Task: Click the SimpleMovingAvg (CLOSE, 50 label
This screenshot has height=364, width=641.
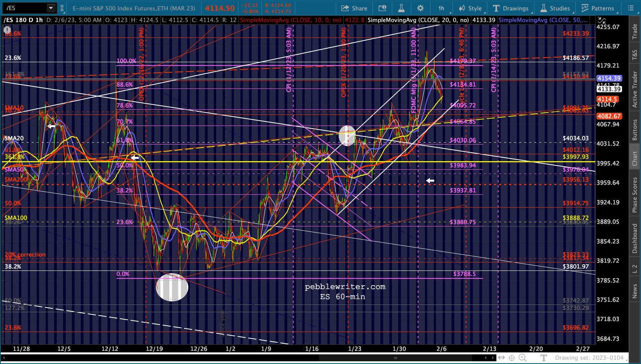Action: (543, 20)
